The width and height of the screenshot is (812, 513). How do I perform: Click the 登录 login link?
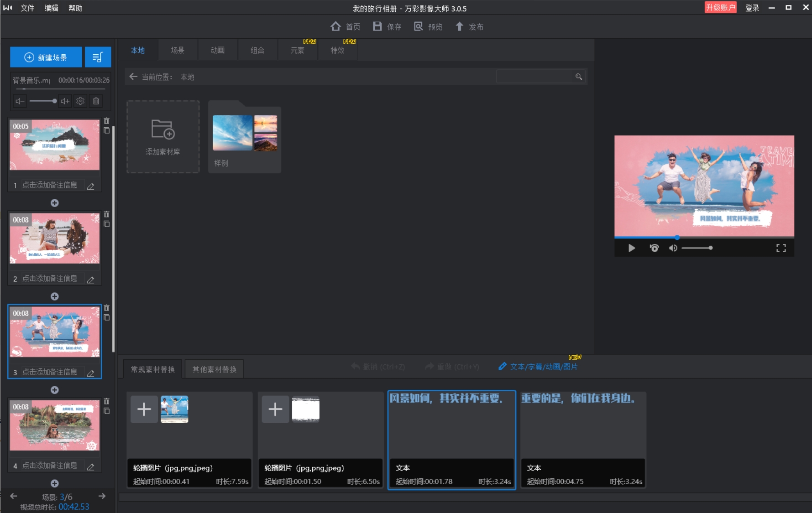(752, 8)
